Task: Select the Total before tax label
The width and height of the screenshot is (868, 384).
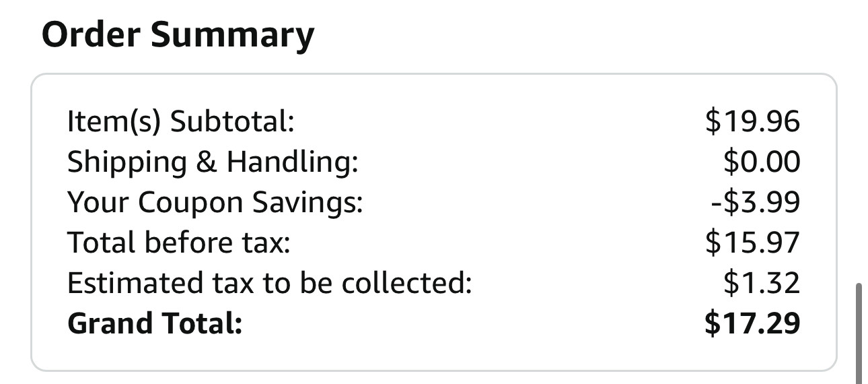Action: click(179, 243)
